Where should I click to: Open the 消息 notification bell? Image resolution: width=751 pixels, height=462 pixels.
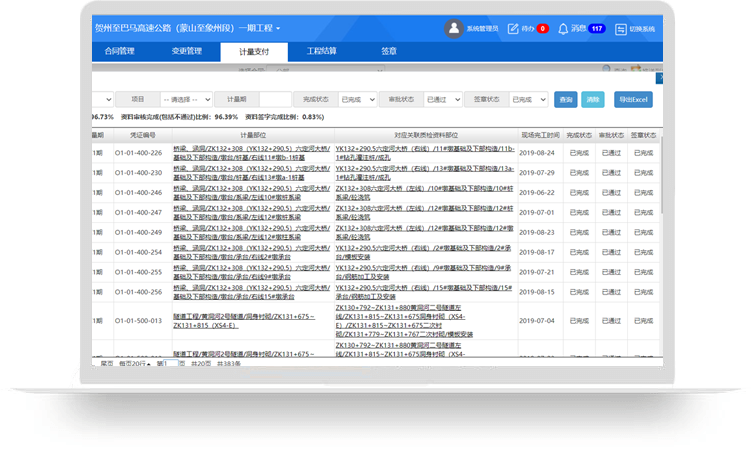pyautogui.click(x=564, y=28)
